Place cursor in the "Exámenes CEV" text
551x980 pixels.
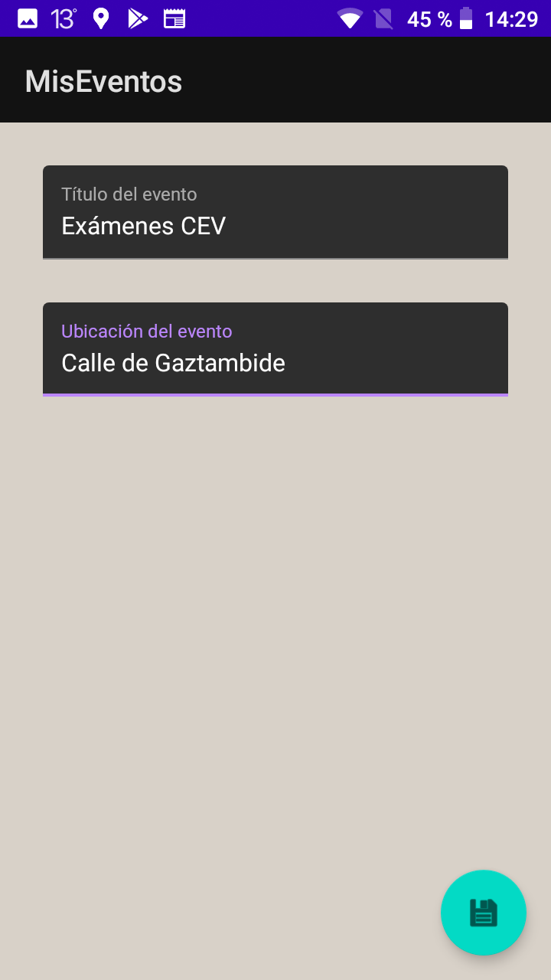[144, 226]
